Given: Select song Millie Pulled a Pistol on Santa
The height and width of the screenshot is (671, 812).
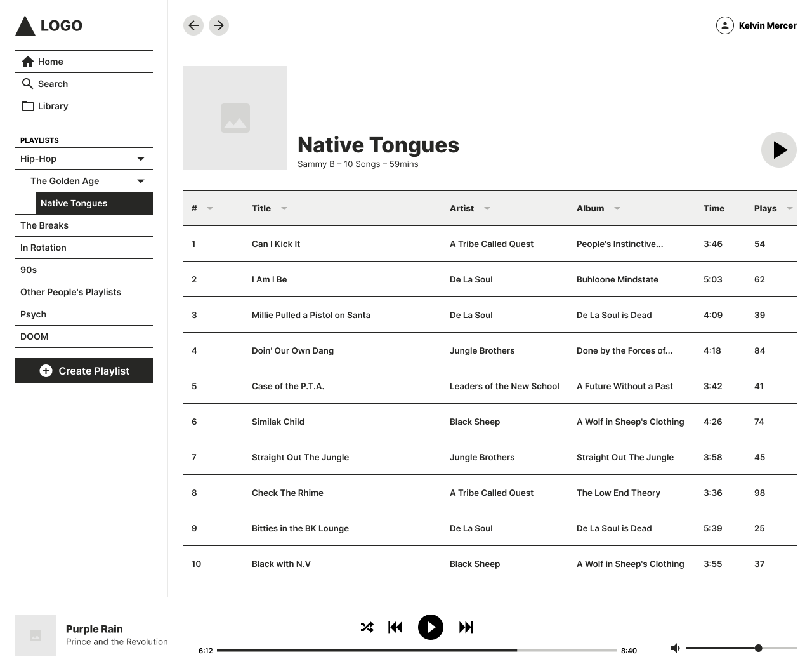Looking at the screenshot, I should [311, 315].
